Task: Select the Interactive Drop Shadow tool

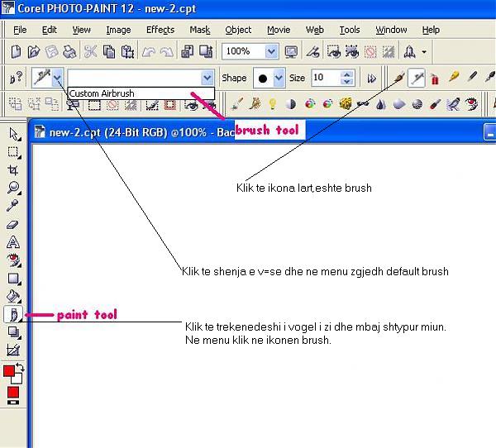Action: (13, 332)
